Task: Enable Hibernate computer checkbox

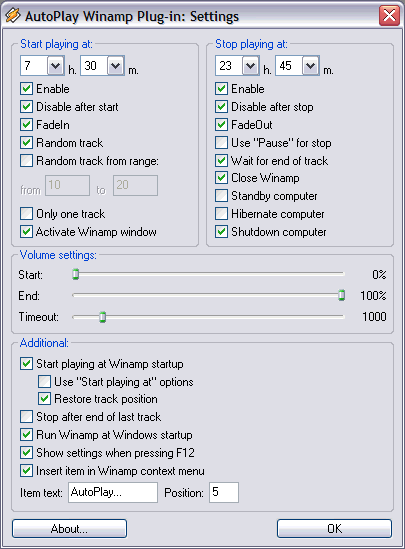Action: 222,214
